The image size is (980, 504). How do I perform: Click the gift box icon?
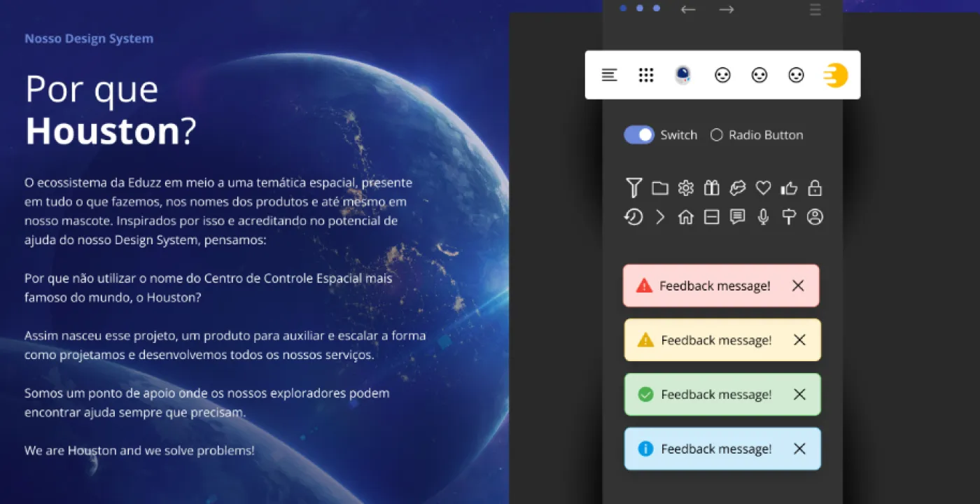click(x=712, y=188)
